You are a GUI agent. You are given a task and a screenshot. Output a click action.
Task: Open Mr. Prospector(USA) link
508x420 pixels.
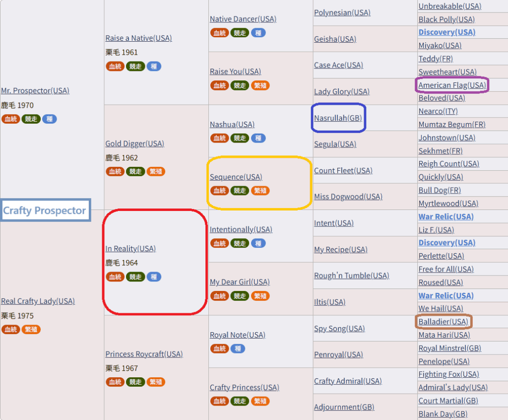click(35, 91)
